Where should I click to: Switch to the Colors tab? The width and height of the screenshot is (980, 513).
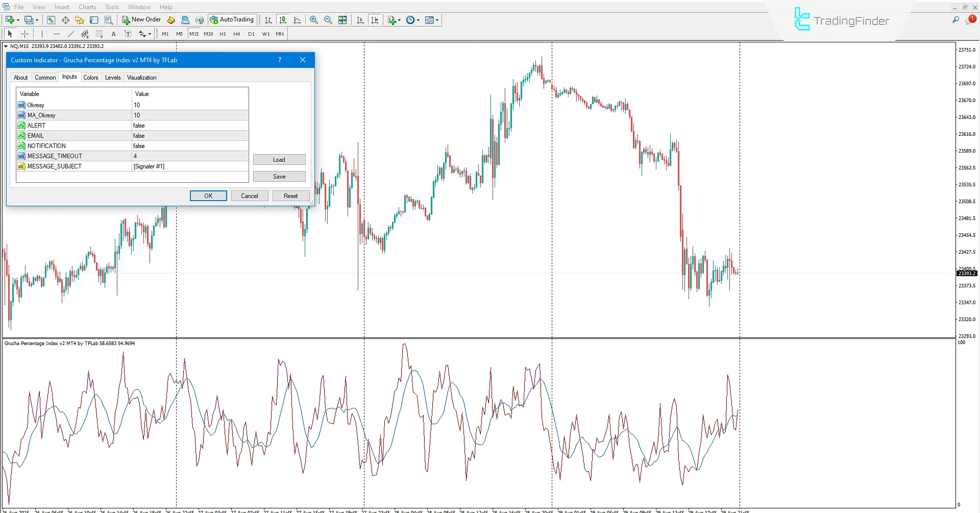pos(91,77)
